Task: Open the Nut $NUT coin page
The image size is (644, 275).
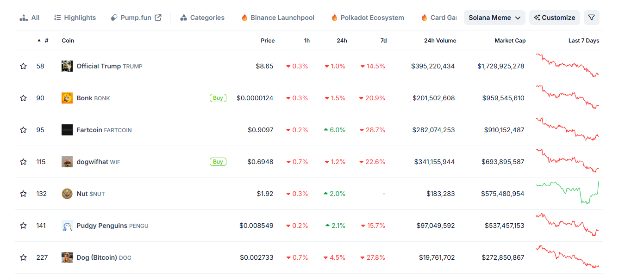Action: [x=91, y=194]
